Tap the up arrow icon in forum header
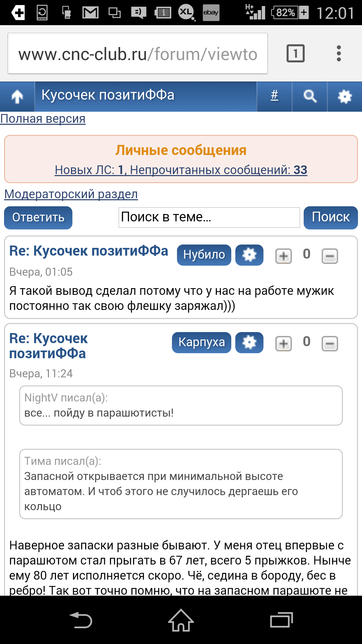Screen dimensions: 362x644 [17, 97]
